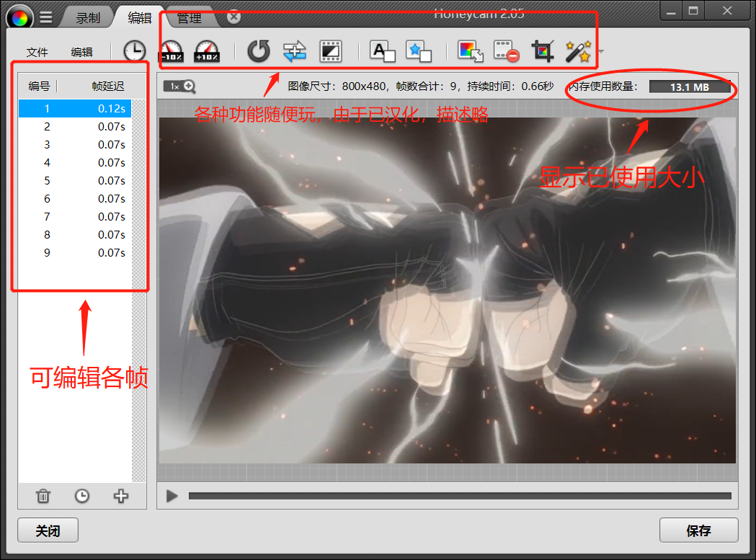Select the crop tool icon
Viewport: 756px width, 560px height.
pyautogui.click(x=543, y=51)
